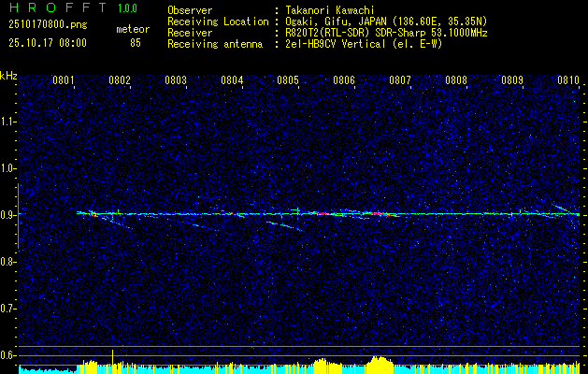Click the 1.0 kHz axis value
Viewport: 588px width, 374px height.
pos(8,168)
